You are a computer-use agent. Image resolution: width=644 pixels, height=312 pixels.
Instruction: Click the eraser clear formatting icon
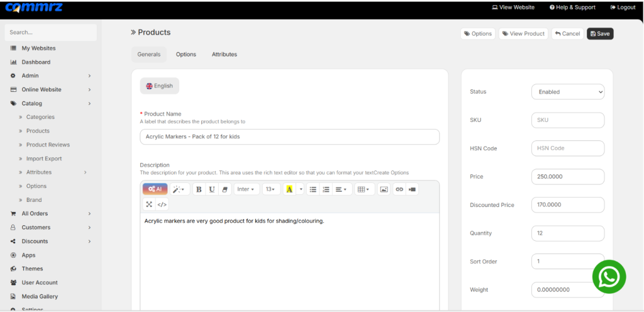[225, 189]
